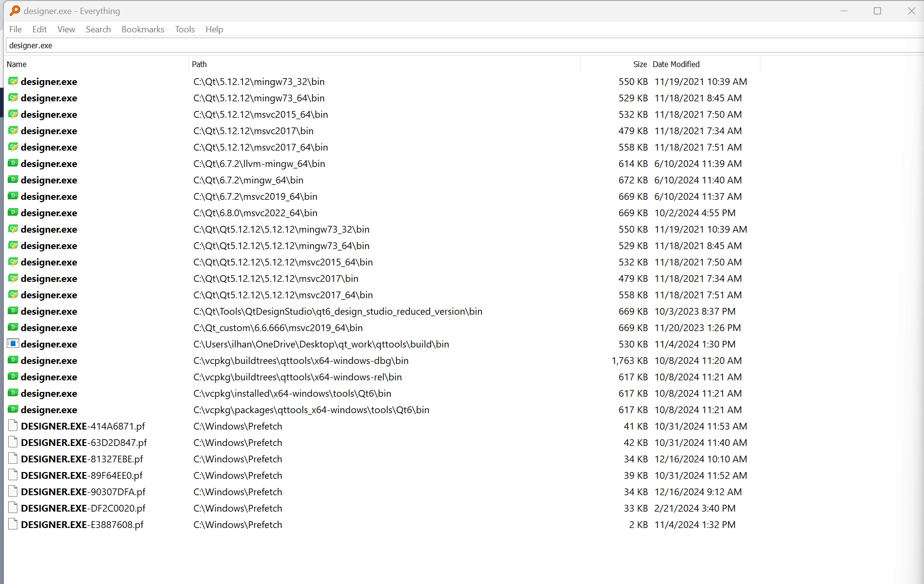
Task: Click path C:\vcpkg\buildtrees\qttools\x64-windows-dbg\bin
Action: pos(301,361)
